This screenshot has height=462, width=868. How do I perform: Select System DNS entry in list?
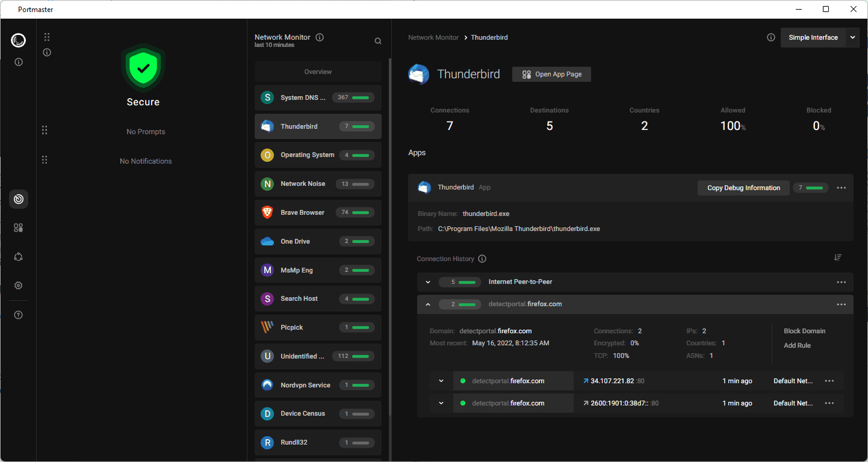(x=318, y=97)
